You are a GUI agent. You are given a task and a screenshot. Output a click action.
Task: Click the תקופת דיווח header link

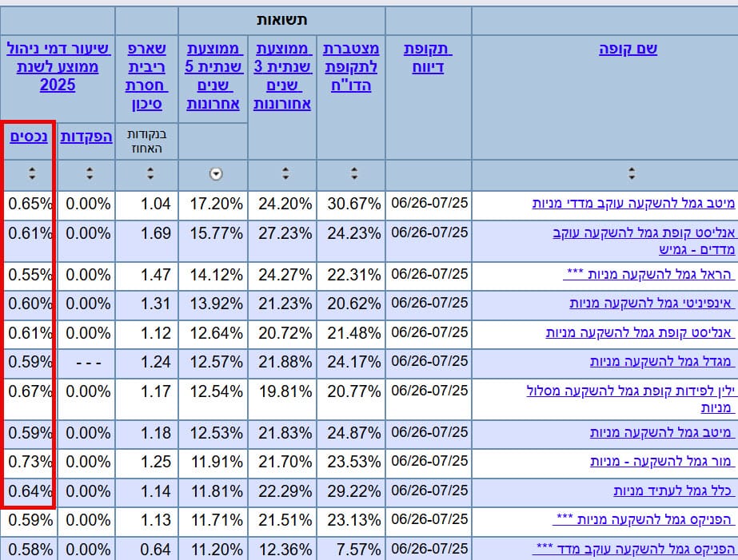click(428, 58)
